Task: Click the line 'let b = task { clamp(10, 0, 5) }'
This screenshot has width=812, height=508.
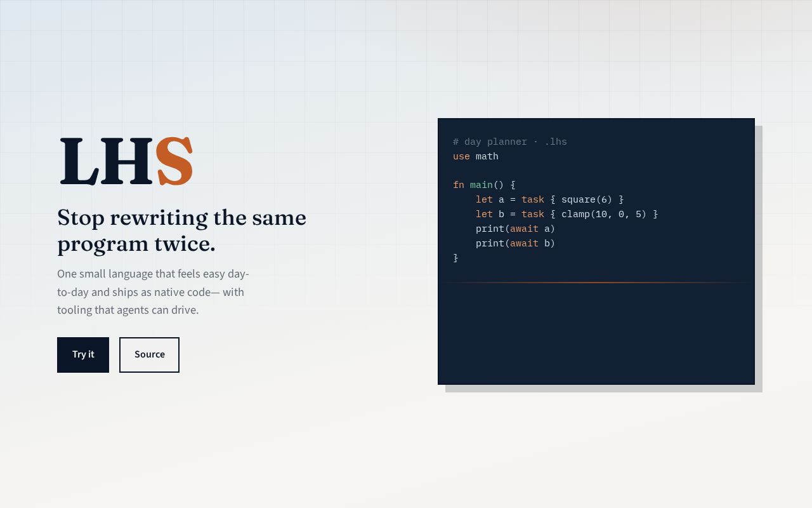Action: click(567, 215)
